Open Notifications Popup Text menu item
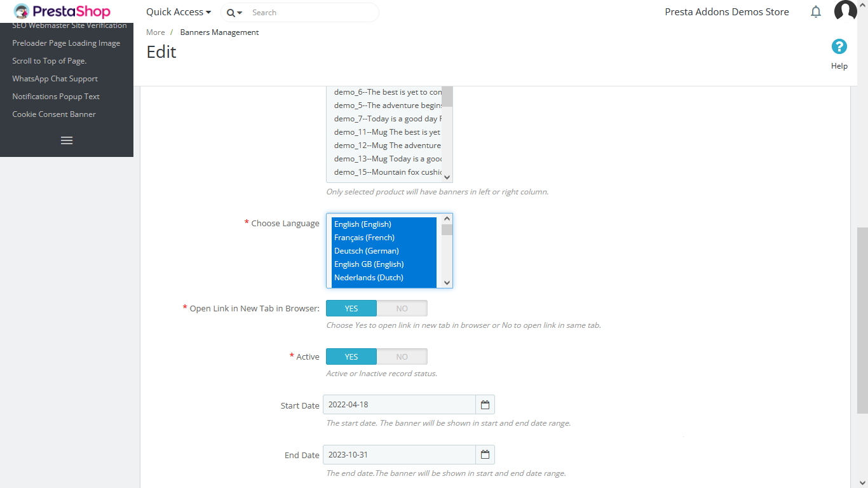 [x=56, y=97]
